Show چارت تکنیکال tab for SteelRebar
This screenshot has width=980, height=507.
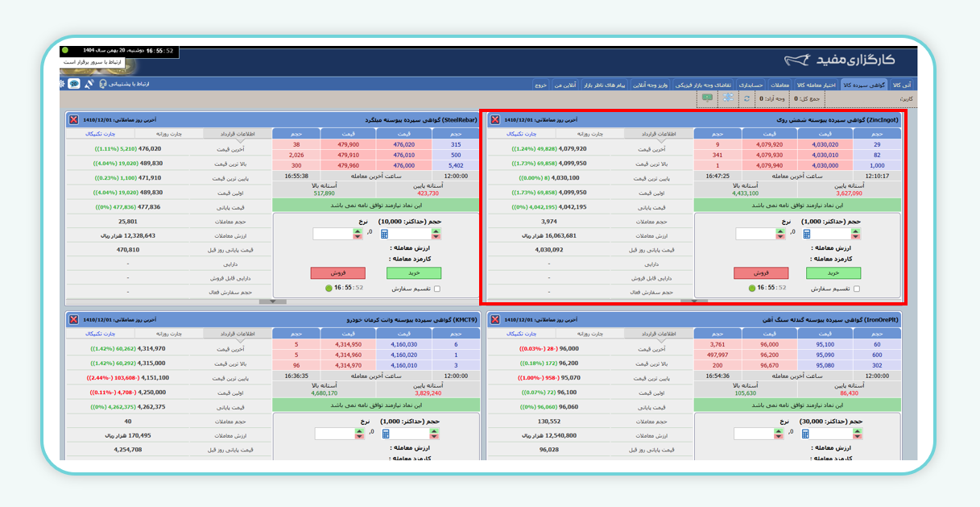[101, 134]
